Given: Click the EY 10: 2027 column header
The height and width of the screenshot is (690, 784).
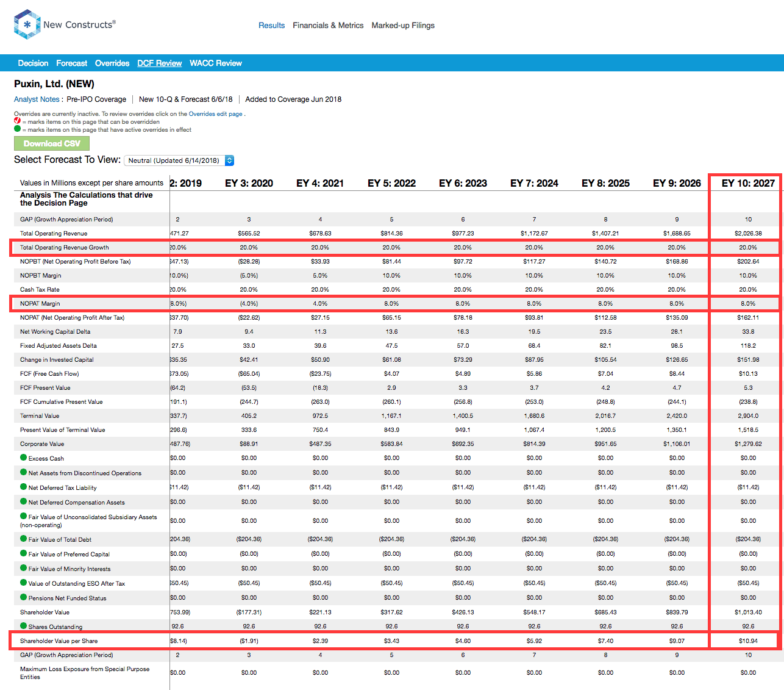Looking at the screenshot, I should tap(748, 183).
